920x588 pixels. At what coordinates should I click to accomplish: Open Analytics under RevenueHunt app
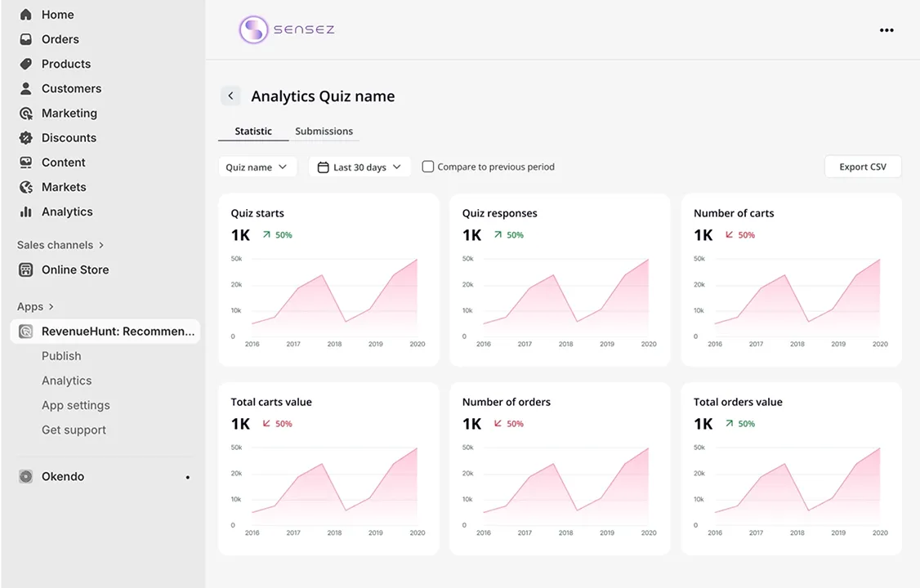pos(66,381)
